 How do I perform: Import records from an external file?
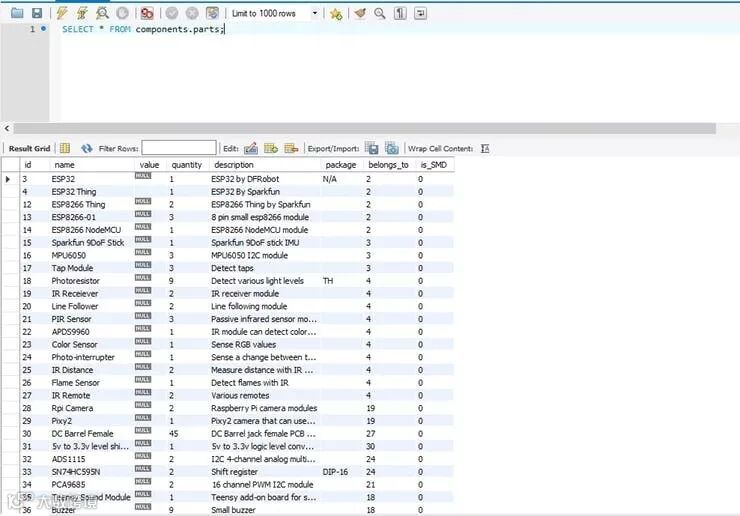click(392, 148)
